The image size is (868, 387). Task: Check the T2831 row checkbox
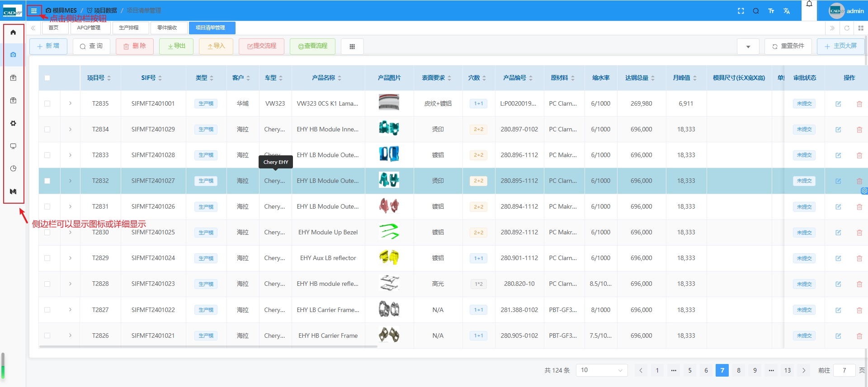pyautogui.click(x=47, y=206)
